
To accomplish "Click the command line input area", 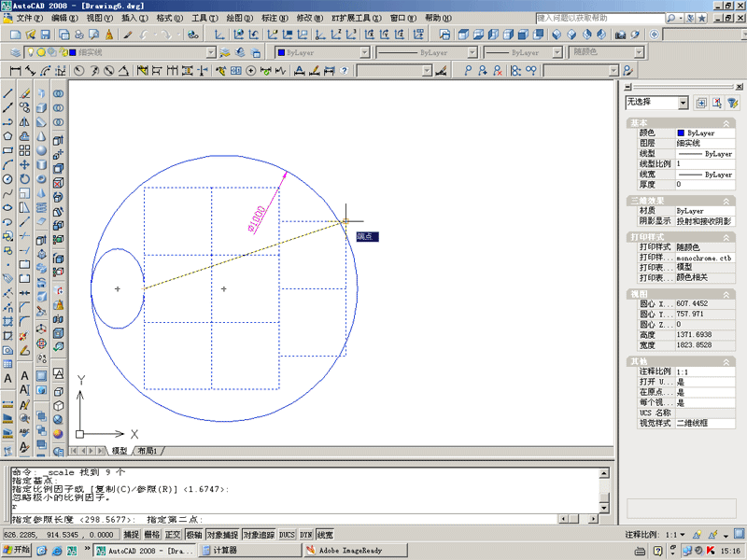I will pos(284,519).
